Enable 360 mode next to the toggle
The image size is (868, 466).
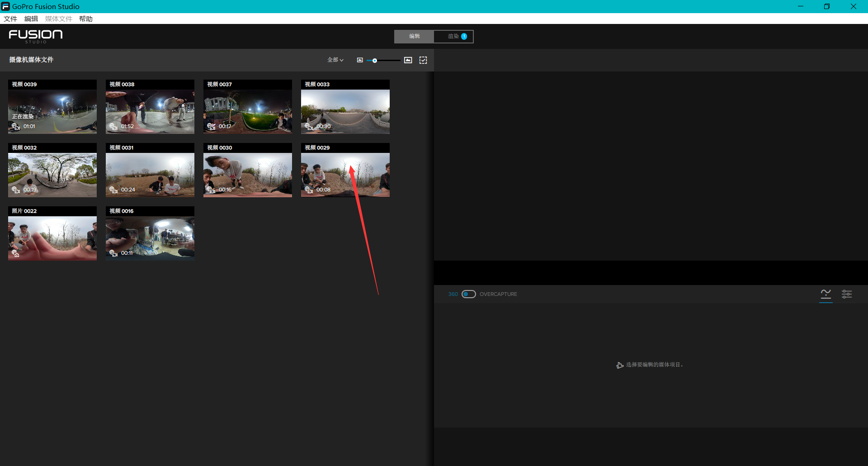[453, 294]
